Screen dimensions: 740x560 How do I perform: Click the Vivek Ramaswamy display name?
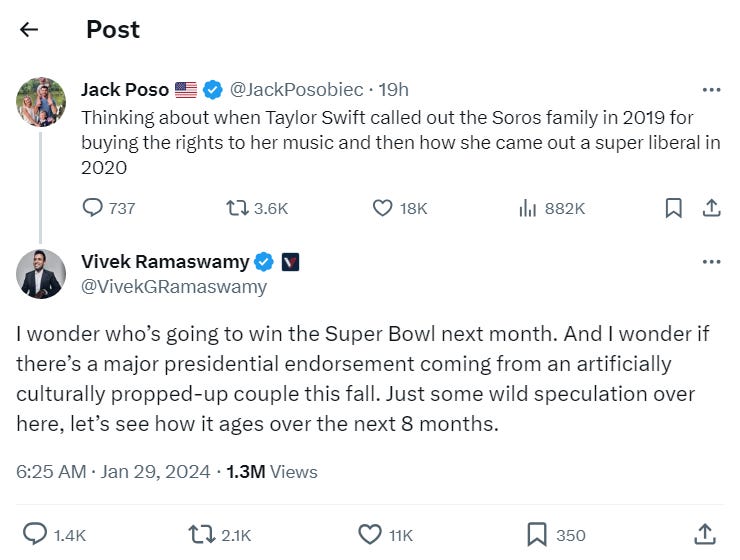(x=164, y=262)
